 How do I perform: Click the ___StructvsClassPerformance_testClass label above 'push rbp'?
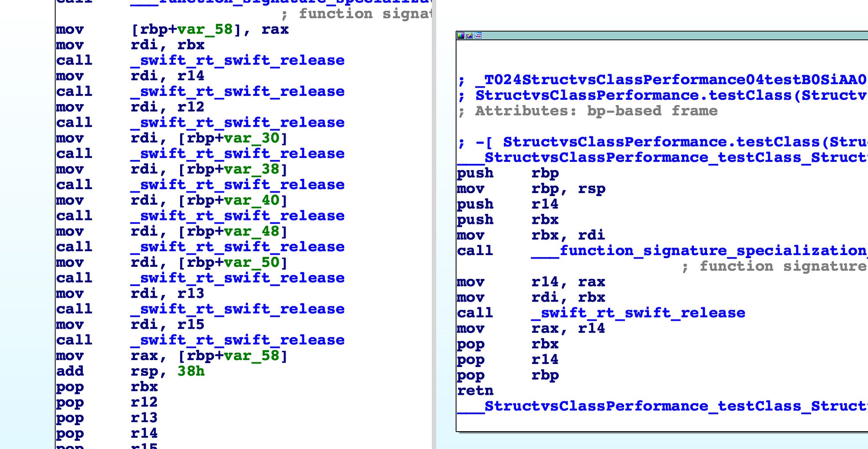(662, 158)
